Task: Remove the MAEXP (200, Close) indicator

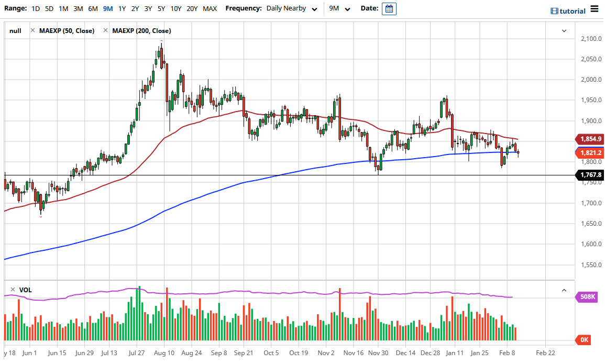Action: (x=106, y=30)
